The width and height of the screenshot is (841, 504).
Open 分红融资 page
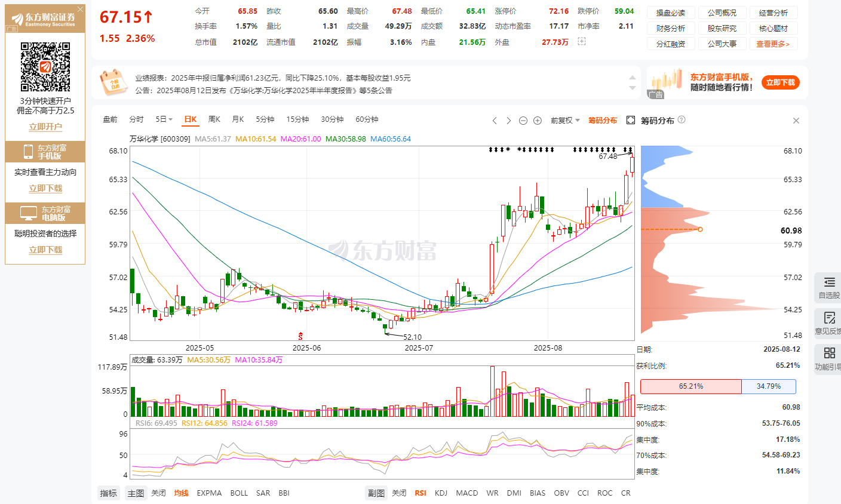coord(671,44)
